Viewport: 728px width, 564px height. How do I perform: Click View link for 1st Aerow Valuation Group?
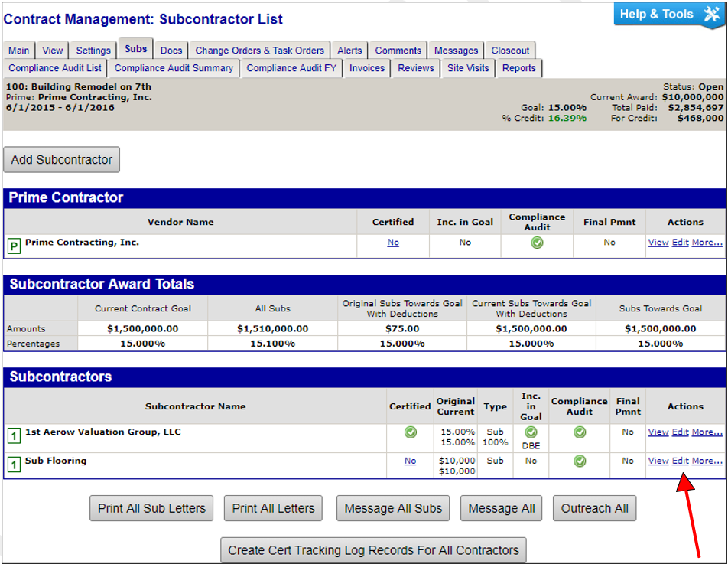pyautogui.click(x=658, y=432)
